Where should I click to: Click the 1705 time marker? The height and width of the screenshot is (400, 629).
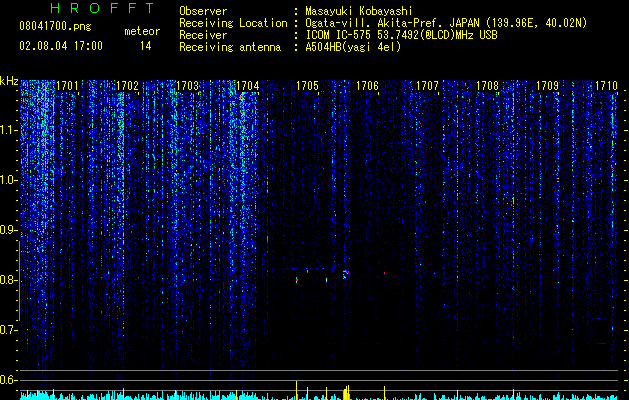[307, 86]
